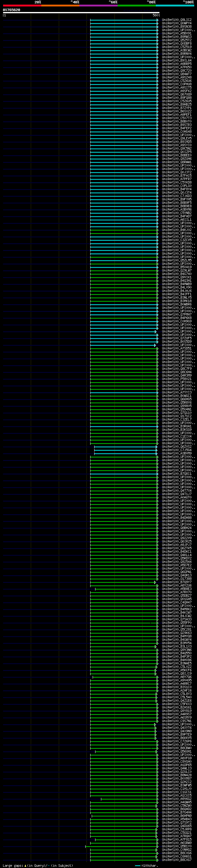Viewport: 197px width, 868px height.
Task: Select the UniRef100_Q5B1Y0 label
Action: pos(177,846)
